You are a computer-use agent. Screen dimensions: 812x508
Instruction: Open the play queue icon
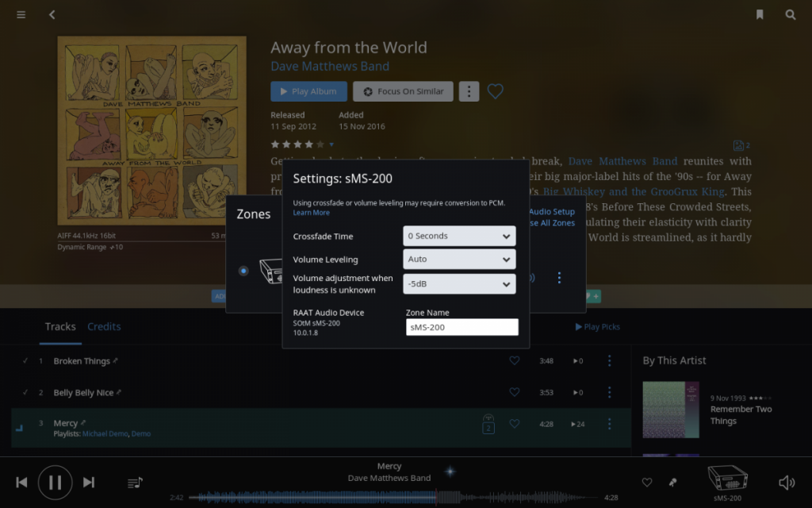(x=135, y=483)
